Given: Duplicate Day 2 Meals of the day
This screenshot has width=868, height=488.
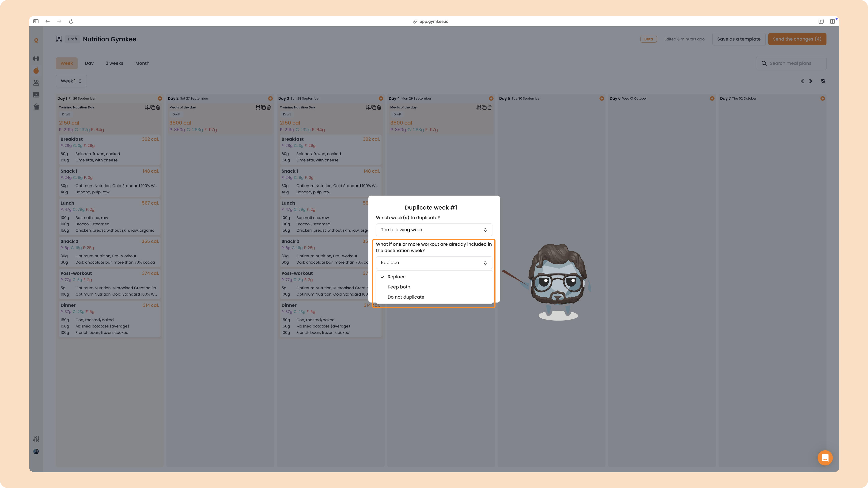Looking at the screenshot, I should point(263,107).
